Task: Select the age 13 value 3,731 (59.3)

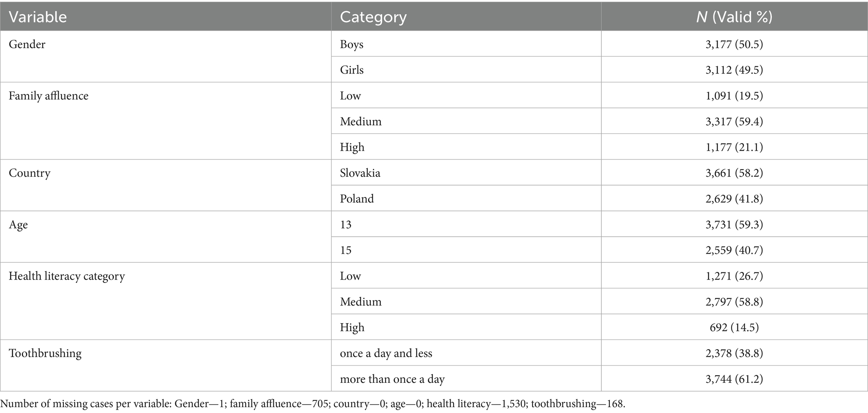Action: pos(734,225)
